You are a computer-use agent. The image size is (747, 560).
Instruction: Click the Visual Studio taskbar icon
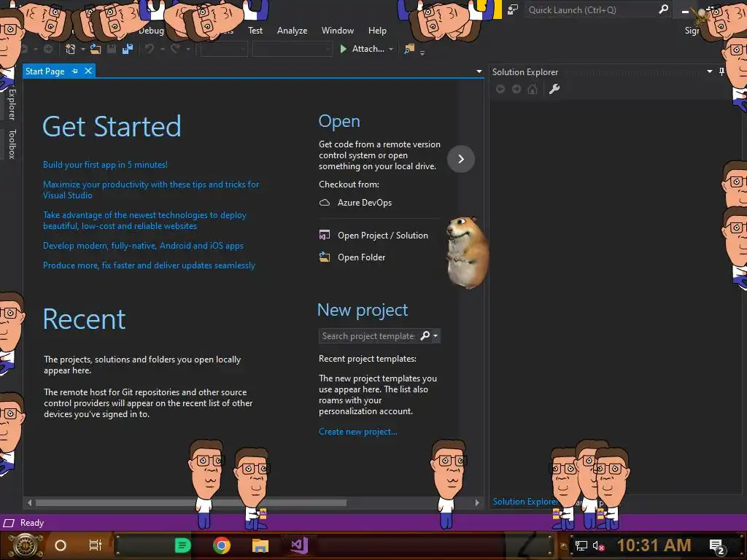coord(299,545)
